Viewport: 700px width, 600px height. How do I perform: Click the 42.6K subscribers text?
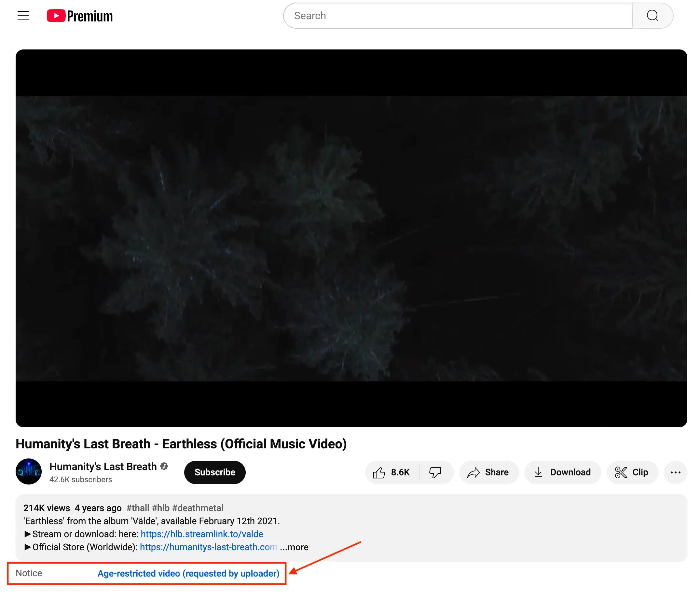(81, 479)
